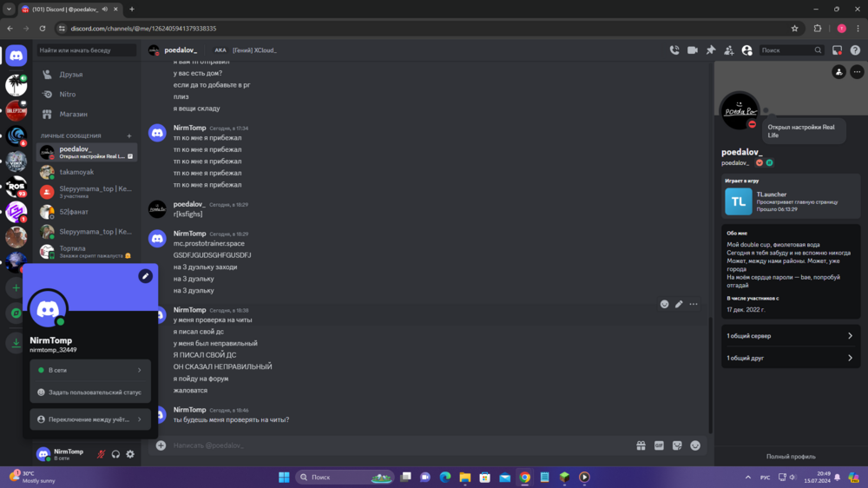868x488 pixels.
Task: Click poedalov_ avatar in profile panel
Action: 739,111
